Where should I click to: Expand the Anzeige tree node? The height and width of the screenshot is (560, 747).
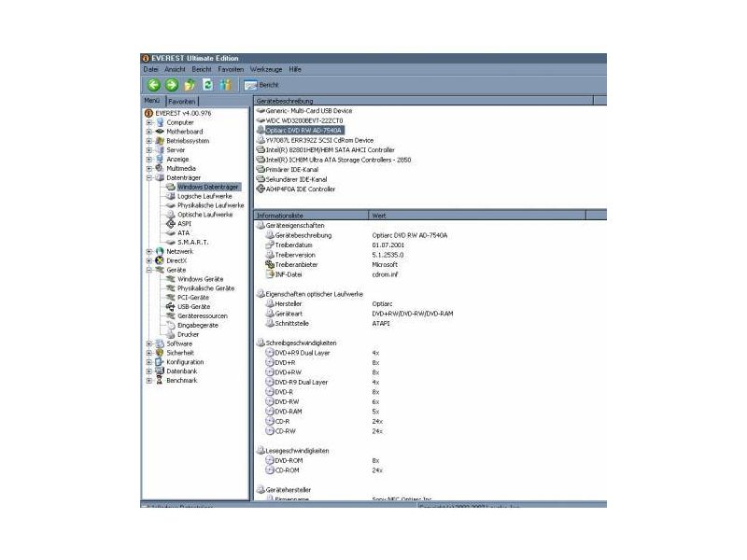click(x=149, y=159)
